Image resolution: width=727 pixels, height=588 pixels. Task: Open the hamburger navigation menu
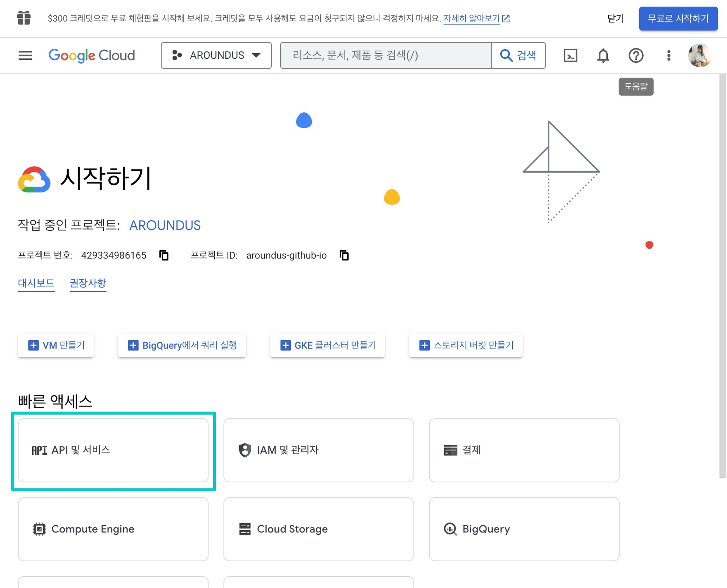click(25, 56)
